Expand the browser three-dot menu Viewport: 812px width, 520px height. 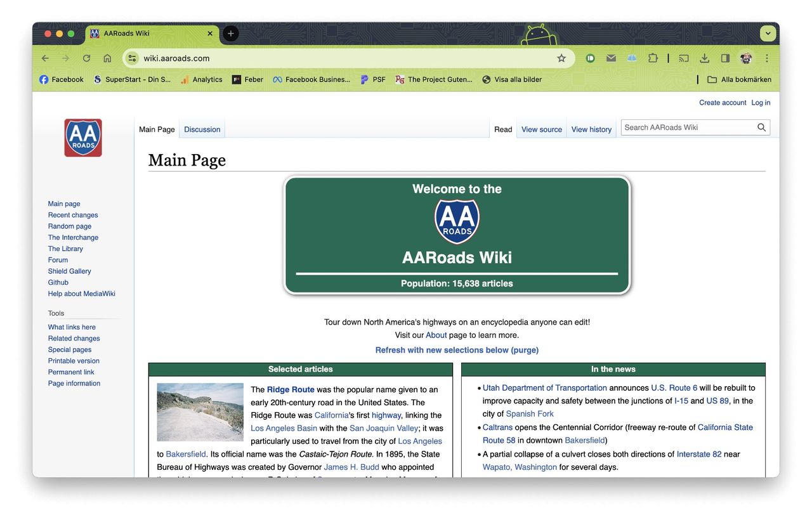point(766,58)
